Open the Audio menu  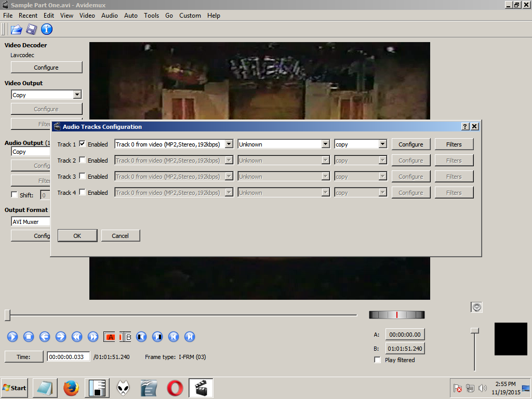point(109,16)
